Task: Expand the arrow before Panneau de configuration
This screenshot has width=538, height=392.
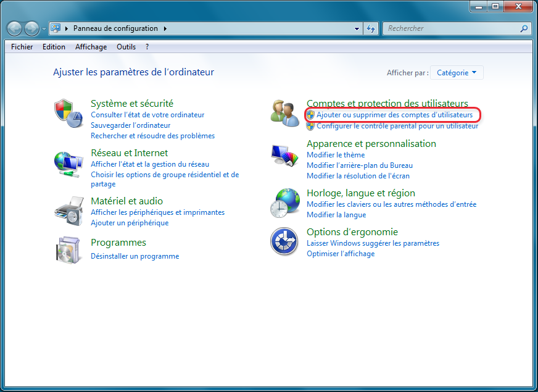Action: (x=67, y=28)
